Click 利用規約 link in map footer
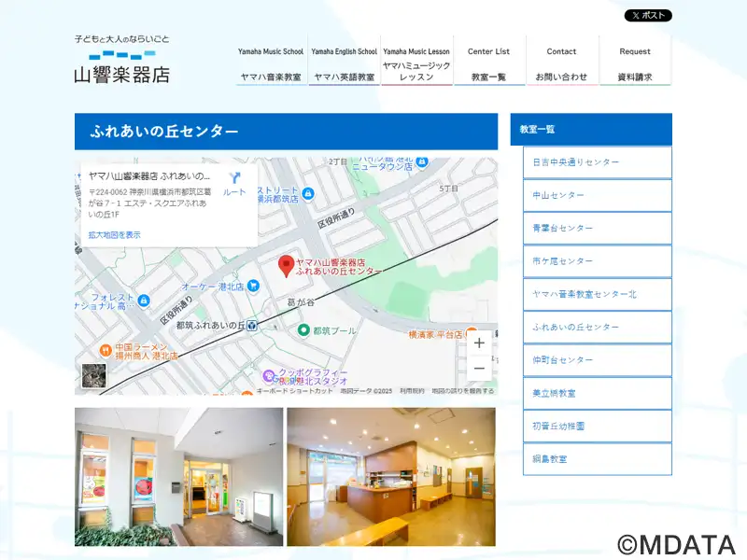 pyautogui.click(x=412, y=391)
